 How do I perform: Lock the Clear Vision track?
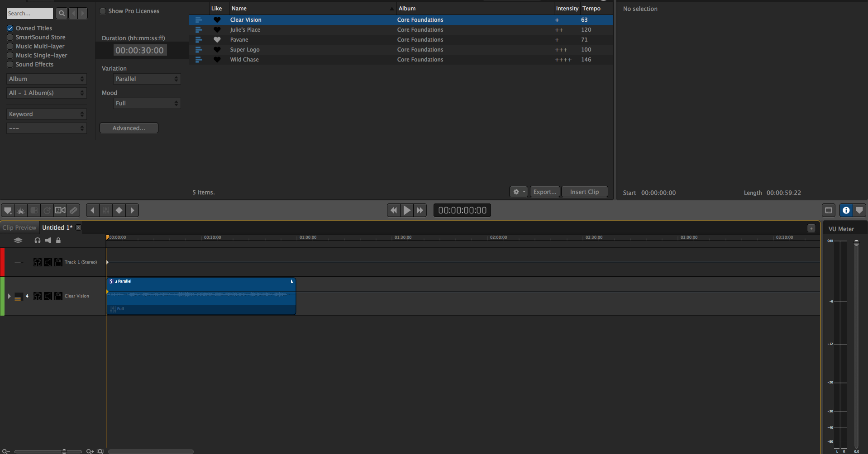[58, 296]
